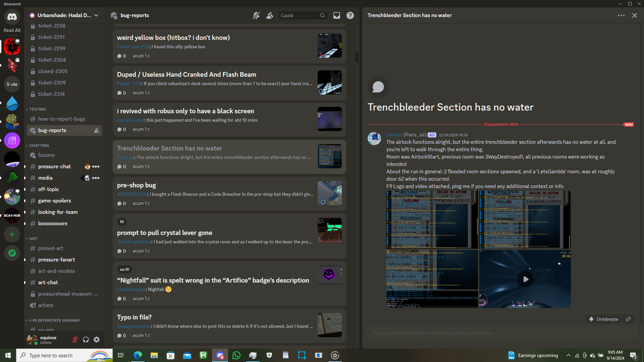Toggle microphone mute in user panel
Image resolution: width=644 pixels, height=362 pixels.
click(x=75, y=340)
